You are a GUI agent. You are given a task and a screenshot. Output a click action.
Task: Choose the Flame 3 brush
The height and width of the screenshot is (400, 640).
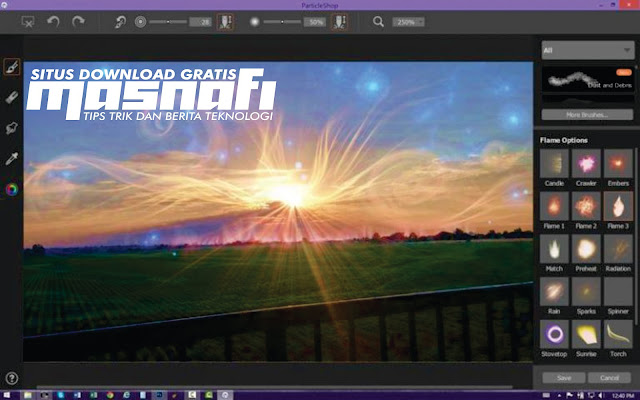pos(618,211)
